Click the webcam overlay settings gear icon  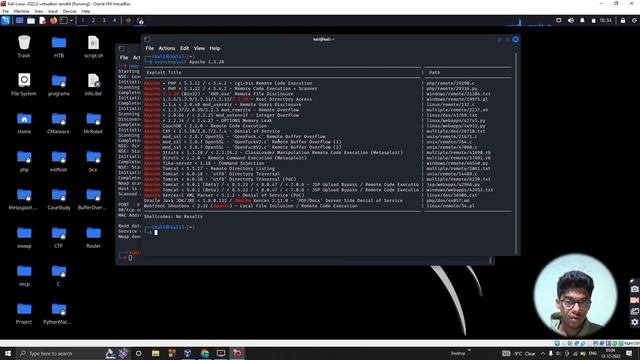(634, 322)
